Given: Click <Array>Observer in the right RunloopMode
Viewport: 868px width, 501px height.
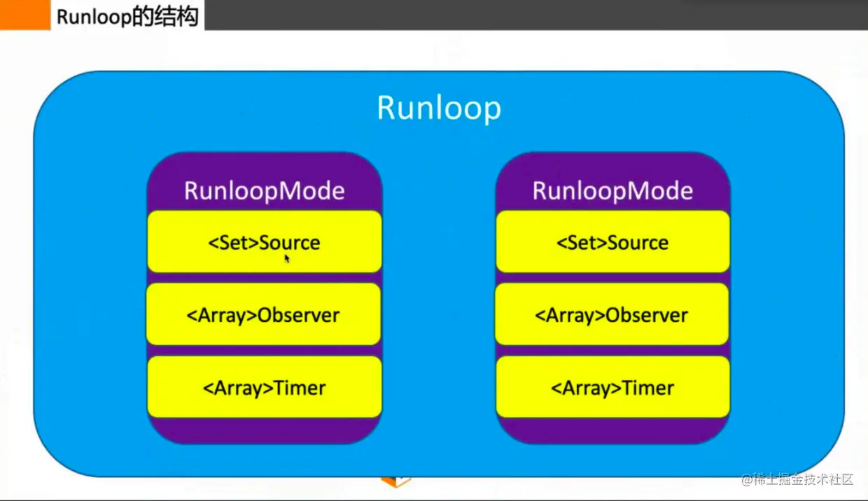Looking at the screenshot, I should tap(612, 314).
